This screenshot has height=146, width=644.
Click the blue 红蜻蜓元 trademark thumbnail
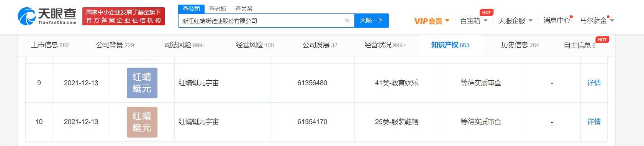(x=142, y=83)
